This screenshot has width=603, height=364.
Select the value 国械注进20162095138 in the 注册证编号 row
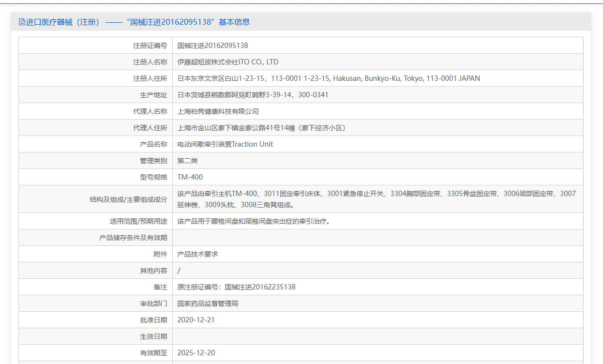pos(212,45)
